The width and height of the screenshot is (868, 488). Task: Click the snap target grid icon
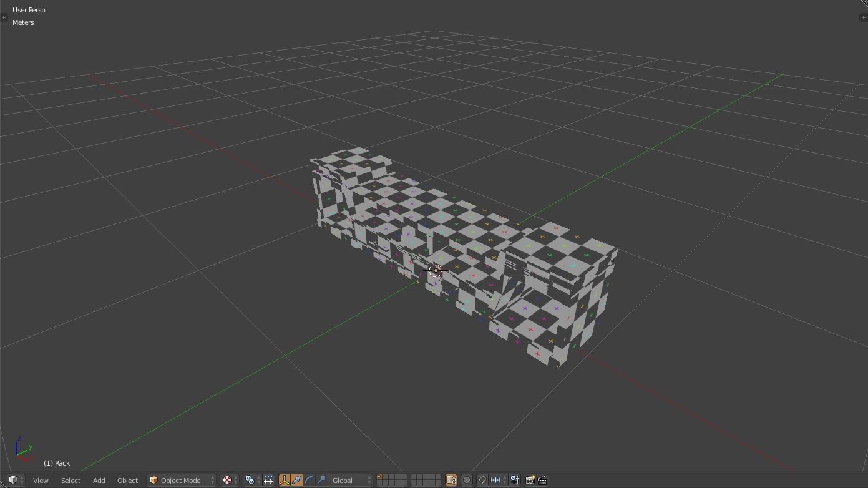[x=515, y=481]
